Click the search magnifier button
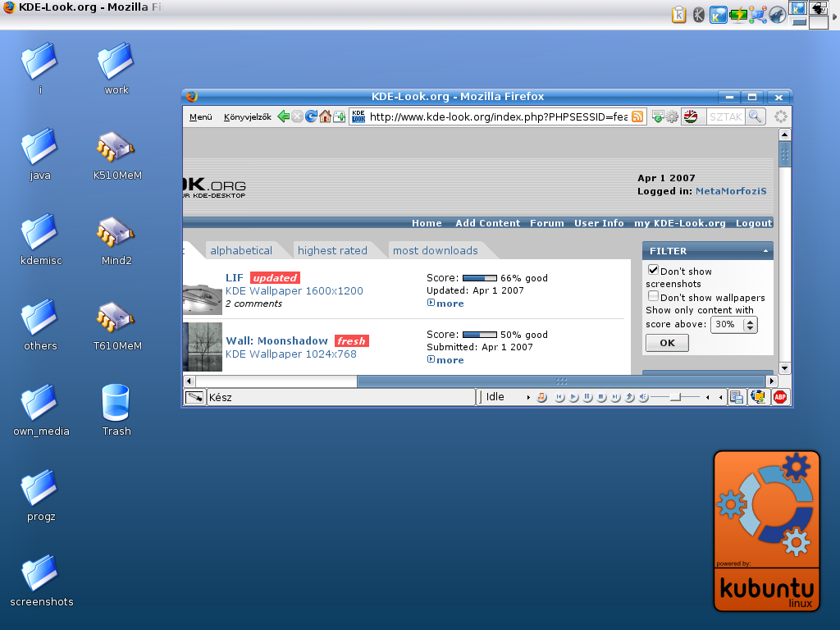This screenshot has height=630, width=840. pos(756,116)
